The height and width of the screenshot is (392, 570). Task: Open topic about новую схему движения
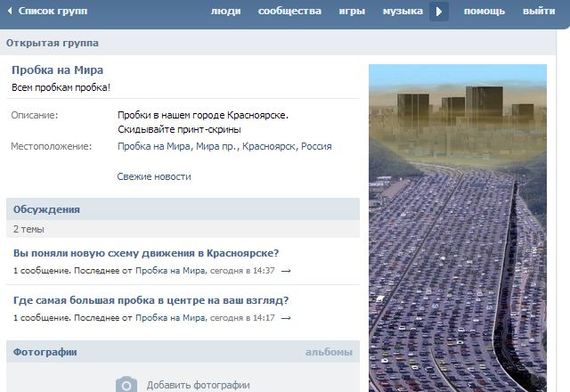tap(146, 253)
